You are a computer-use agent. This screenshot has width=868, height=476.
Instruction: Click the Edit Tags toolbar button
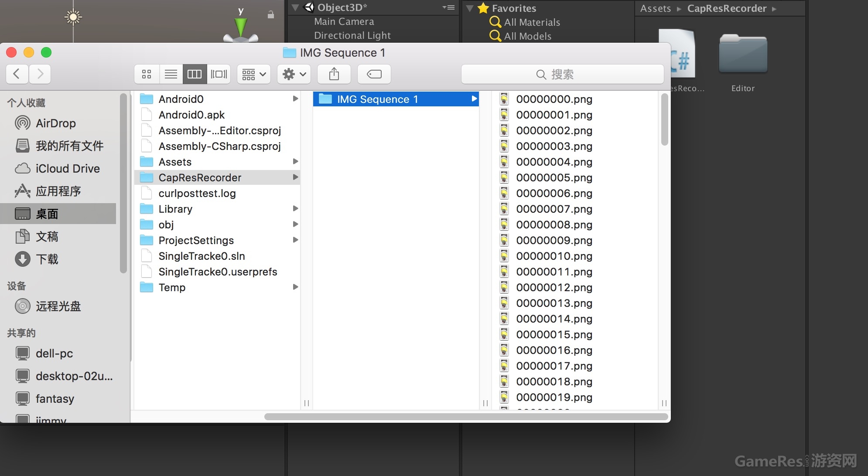[x=374, y=74]
